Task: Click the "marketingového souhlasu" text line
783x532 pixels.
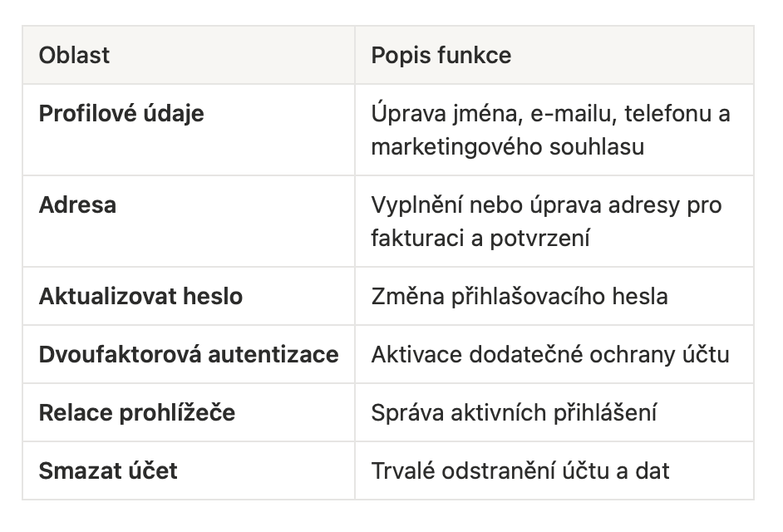Action: coord(507,147)
